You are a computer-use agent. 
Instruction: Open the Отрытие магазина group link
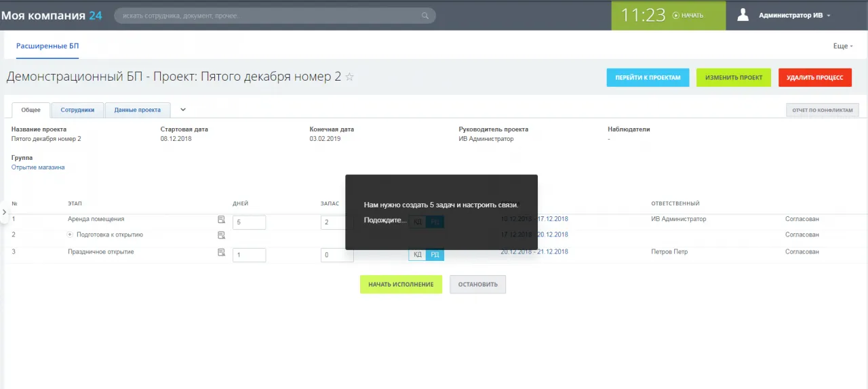pos(38,167)
